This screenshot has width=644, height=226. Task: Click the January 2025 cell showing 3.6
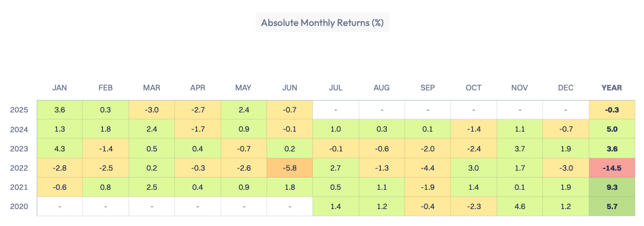[x=59, y=110]
